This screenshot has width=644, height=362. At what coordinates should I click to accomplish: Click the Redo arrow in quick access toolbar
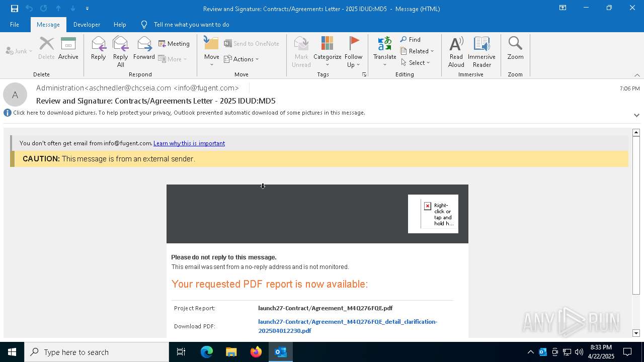point(44,9)
